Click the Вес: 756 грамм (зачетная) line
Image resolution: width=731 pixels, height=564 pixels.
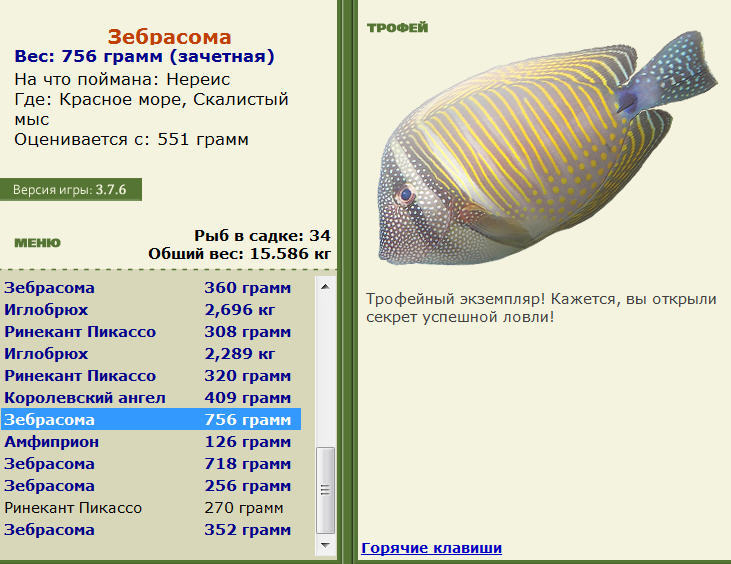145,56
